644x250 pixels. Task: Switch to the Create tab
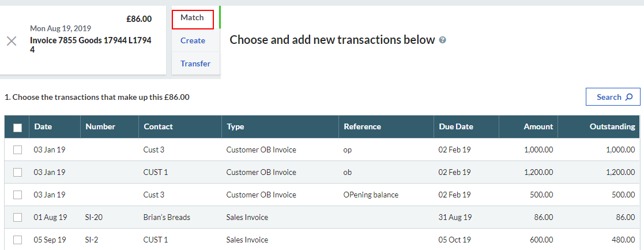pyautogui.click(x=193, y=40)
